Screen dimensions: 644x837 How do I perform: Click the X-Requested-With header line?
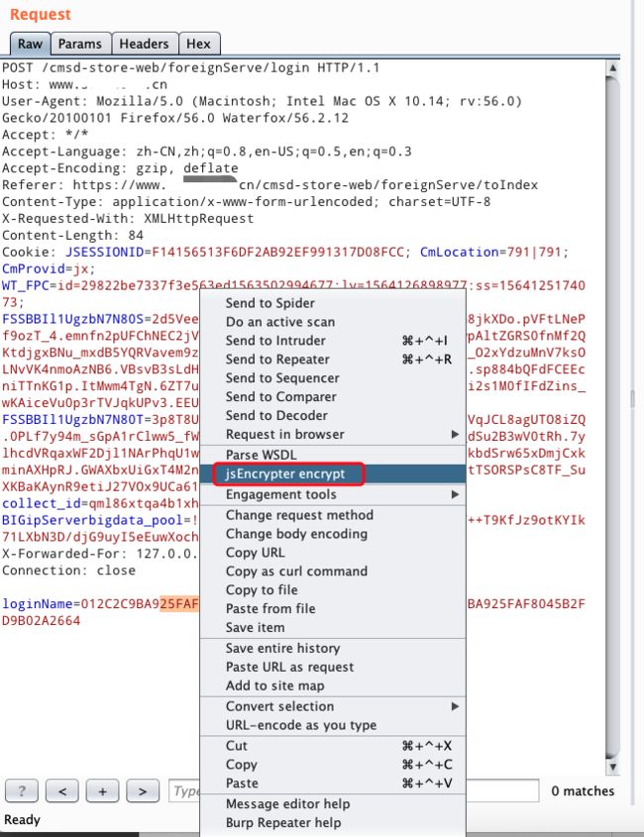coord(128,218)
